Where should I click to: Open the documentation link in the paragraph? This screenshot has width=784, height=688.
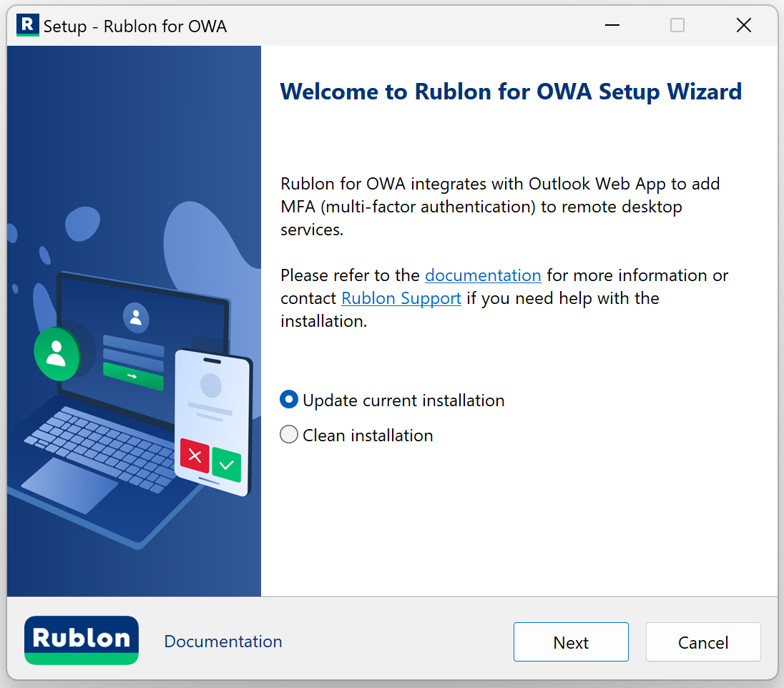(483, 275)
